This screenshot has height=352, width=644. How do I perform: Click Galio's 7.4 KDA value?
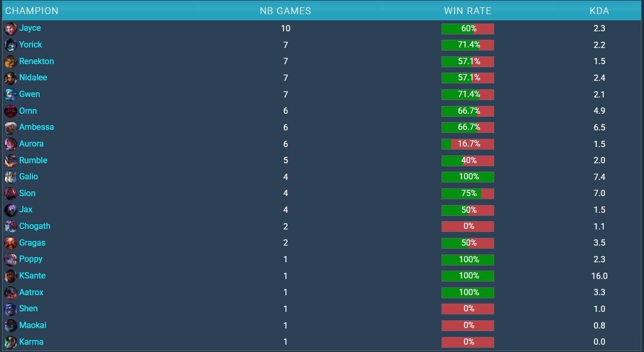pos(599,177)
